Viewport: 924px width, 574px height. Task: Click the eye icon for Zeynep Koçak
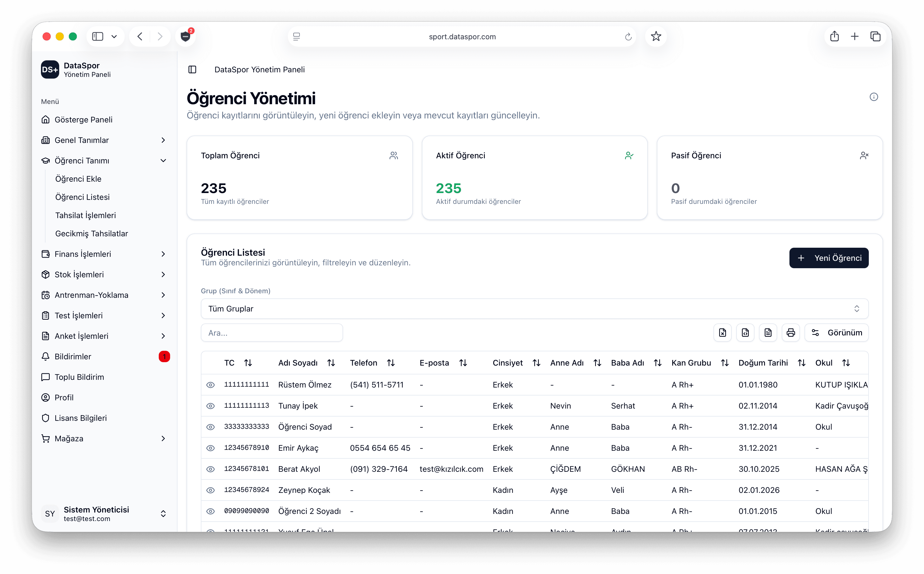point(211,490)
